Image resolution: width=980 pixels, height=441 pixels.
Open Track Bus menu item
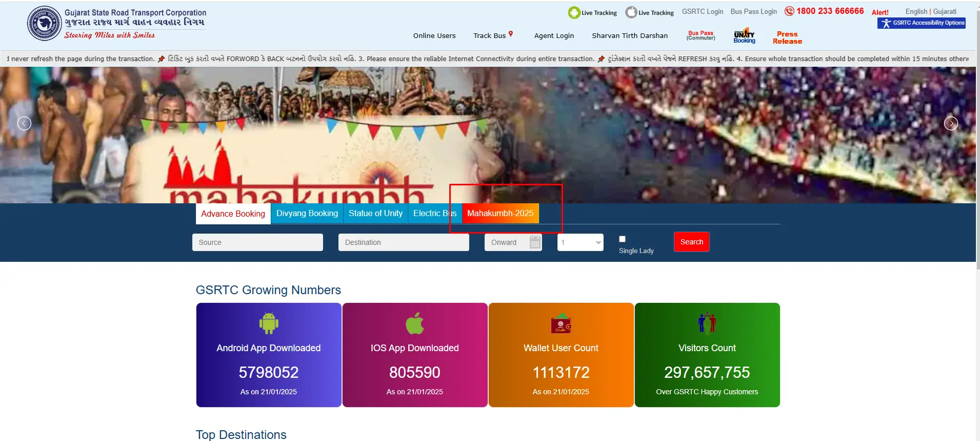(x=490, y=36)
